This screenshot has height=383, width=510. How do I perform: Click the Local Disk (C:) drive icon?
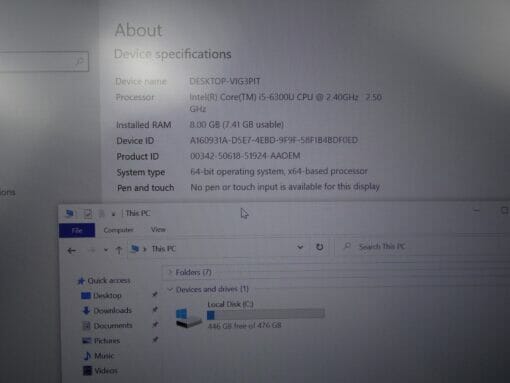(x=188, y=317)
